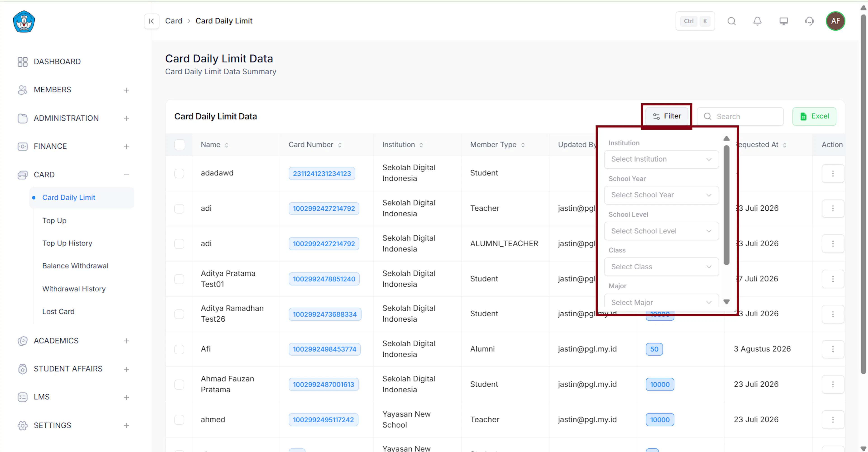Click the filter panel scroll-down arrow
868x452 pixels.
[726, 302]
